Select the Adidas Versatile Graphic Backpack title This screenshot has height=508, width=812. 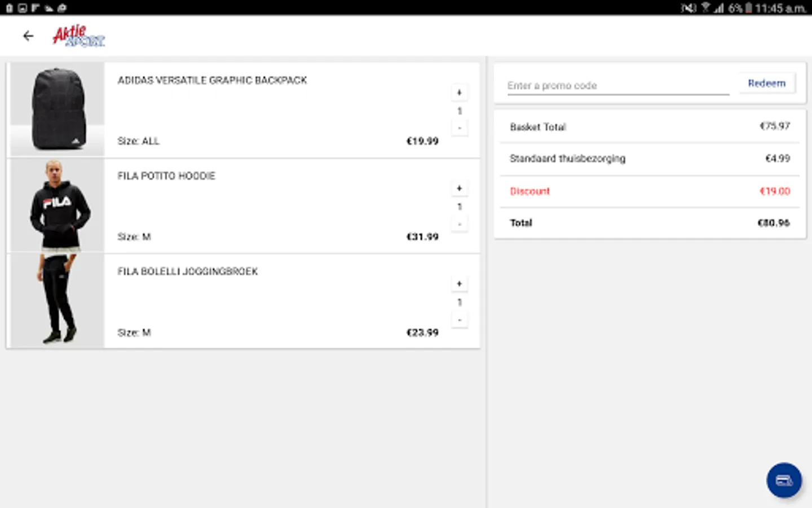pyautogui.click(x=212, y=80)
